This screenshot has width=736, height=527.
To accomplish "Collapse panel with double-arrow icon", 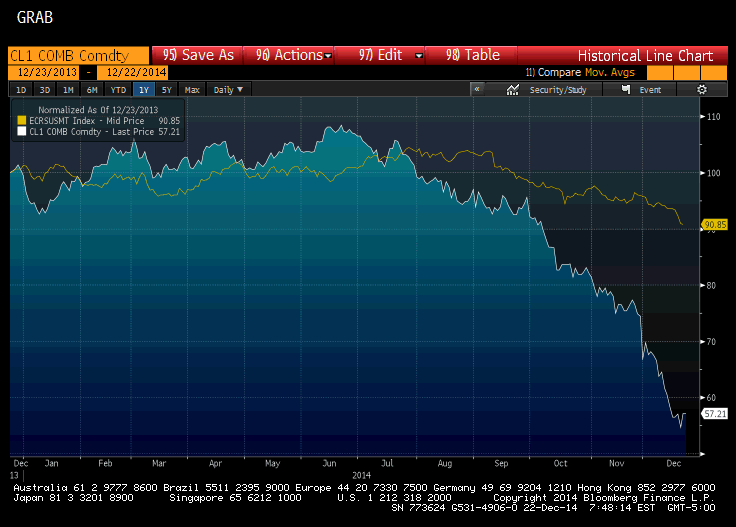I will (477, 89).
